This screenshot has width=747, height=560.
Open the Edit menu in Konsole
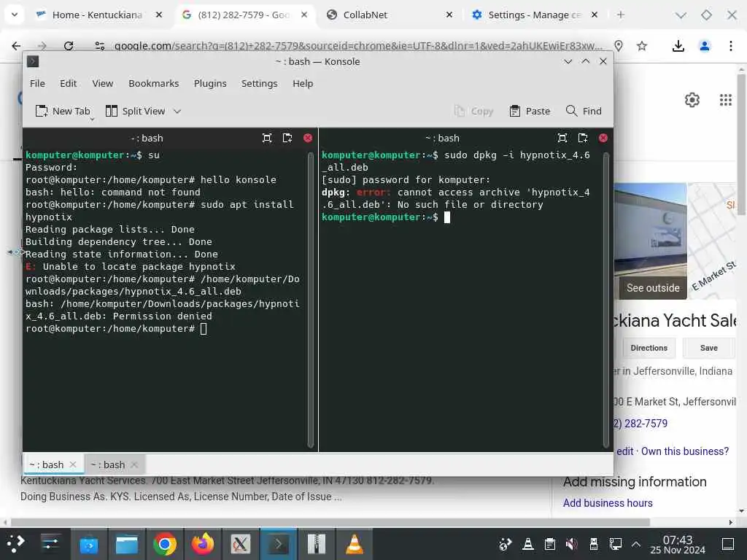(x=68, y=83)
